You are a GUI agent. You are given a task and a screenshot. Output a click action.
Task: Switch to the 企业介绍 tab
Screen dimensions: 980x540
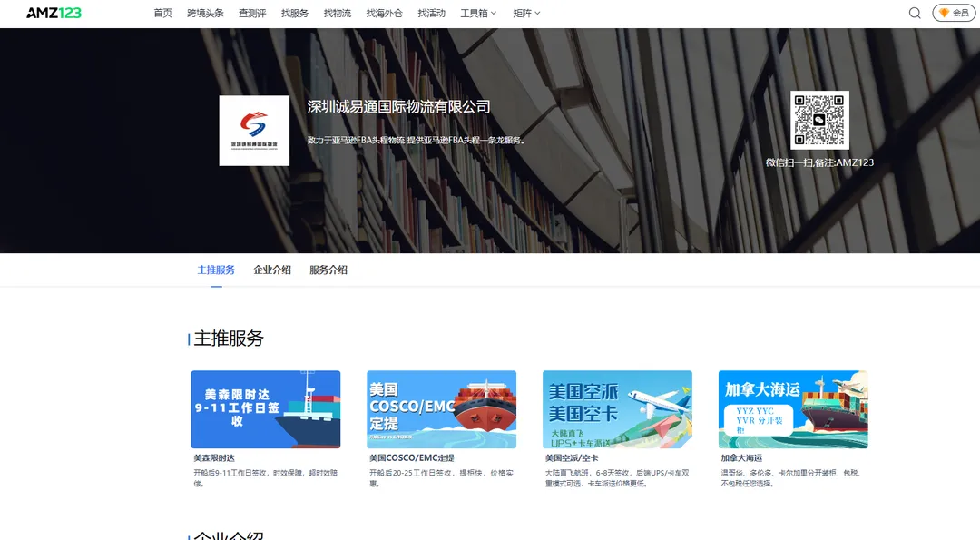pos(272,270)
